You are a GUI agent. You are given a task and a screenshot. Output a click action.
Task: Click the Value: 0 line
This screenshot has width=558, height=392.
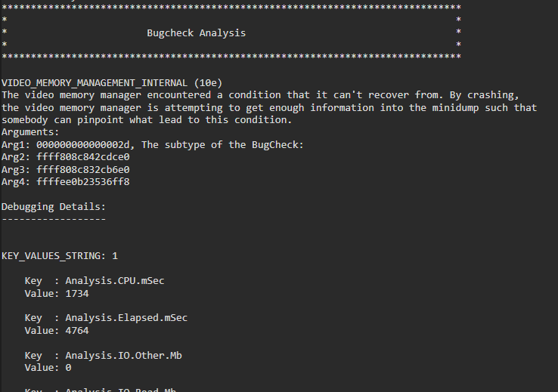coord(48,367)
